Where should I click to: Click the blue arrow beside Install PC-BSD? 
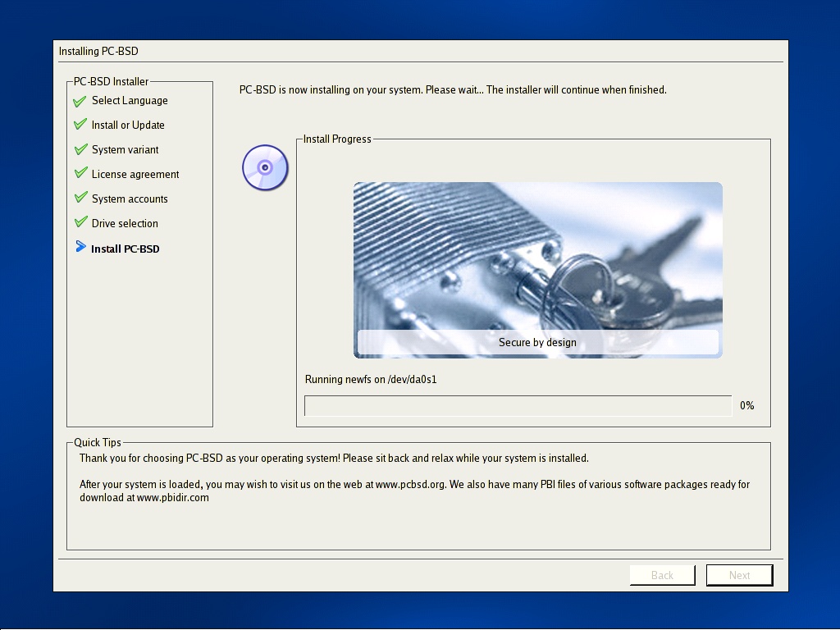click(80, 246)
